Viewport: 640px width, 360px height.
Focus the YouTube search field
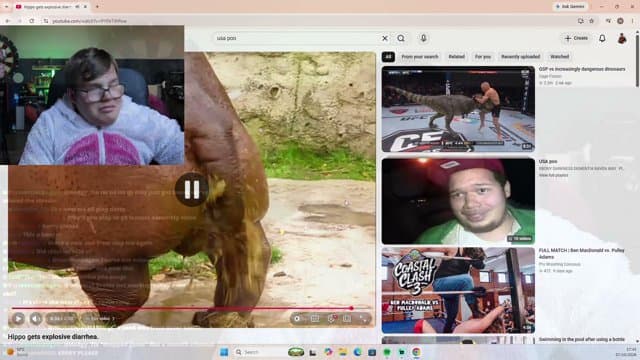[296, 38]
